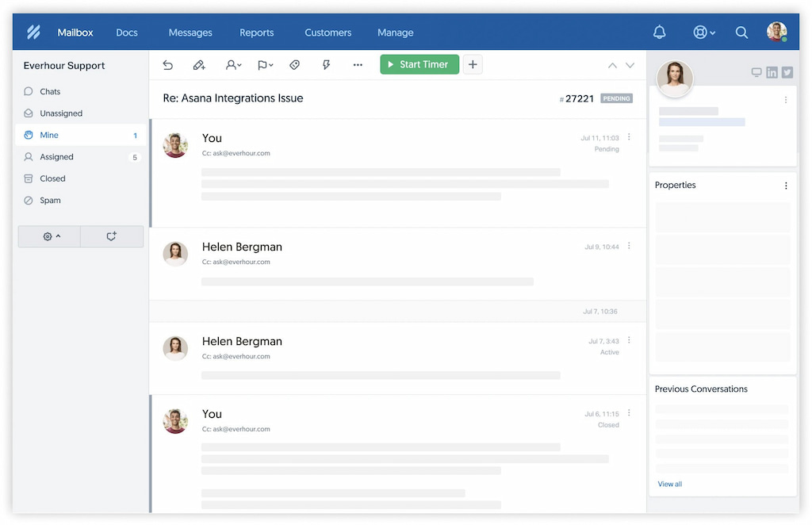Select the tag icon in the toolbar
Screen dimensions: 812x525
coord(294,65)
